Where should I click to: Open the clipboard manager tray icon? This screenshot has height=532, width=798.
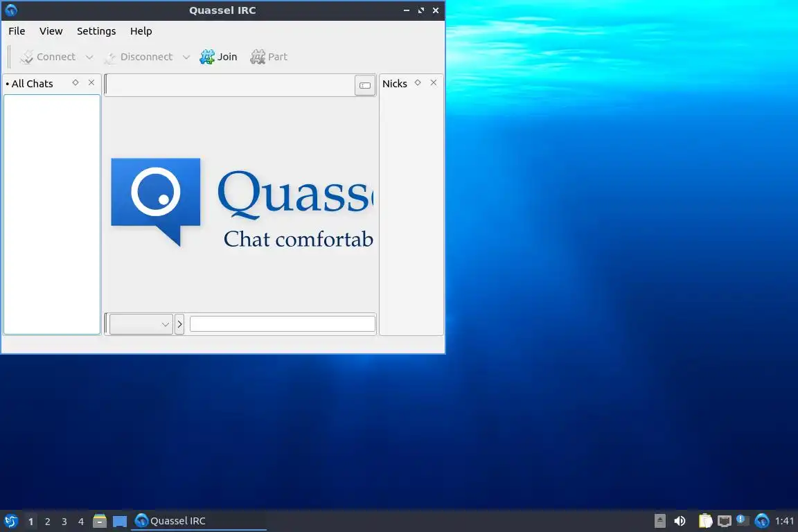coord(705,521)
